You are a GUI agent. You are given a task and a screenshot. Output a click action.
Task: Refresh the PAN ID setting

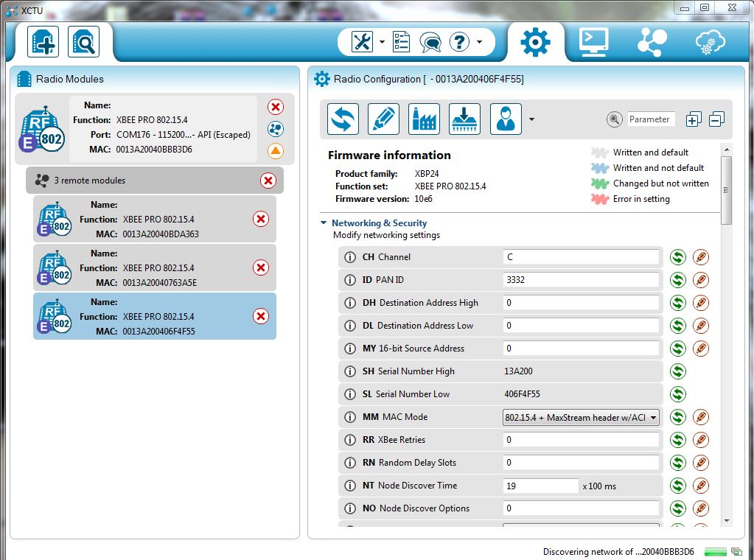click(677, 280)
